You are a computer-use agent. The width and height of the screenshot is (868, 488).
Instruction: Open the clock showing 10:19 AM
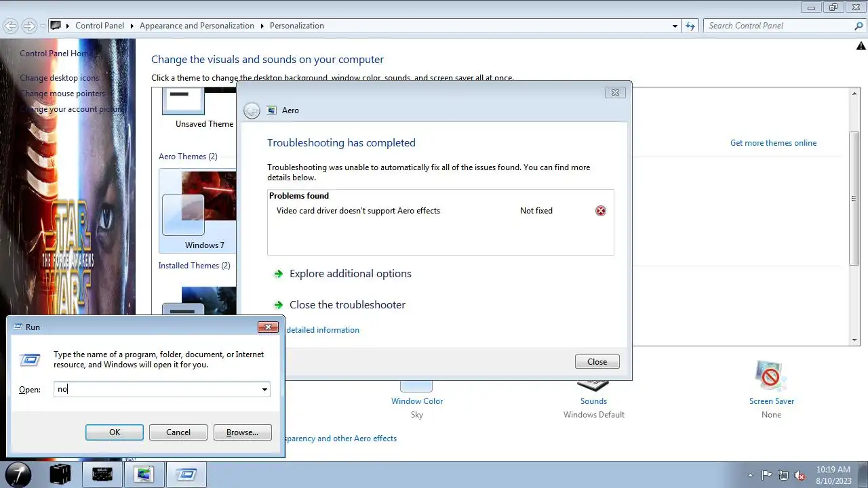click(833, 474)
